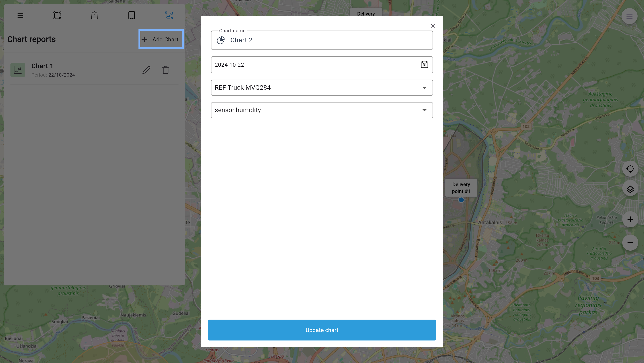Click the edit pencil icon for Chart 1
Image resolution: width=644 pixels, height=363 pixels.
[x=146, y=70]
